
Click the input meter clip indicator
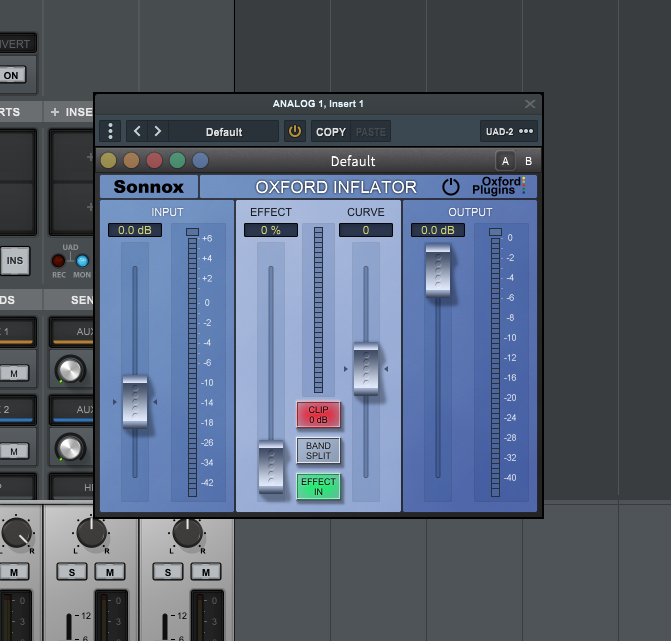click(193, 232)
